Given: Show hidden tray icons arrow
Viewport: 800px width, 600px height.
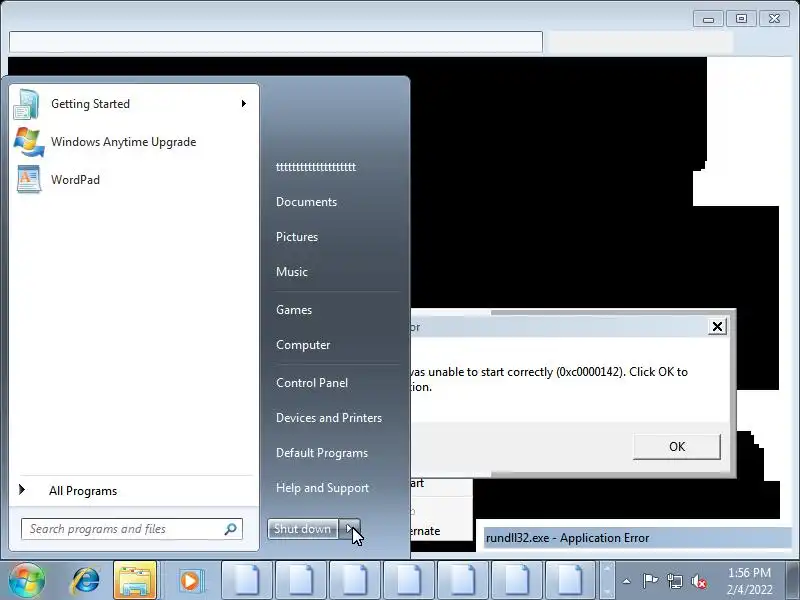Looking at the screenshot, I should point(627,581).
